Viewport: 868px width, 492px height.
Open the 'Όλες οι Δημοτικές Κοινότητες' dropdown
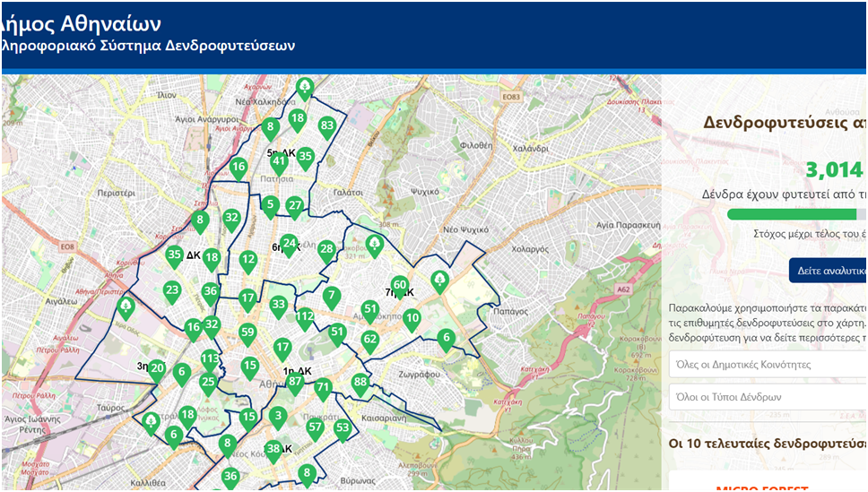[768, 365]
